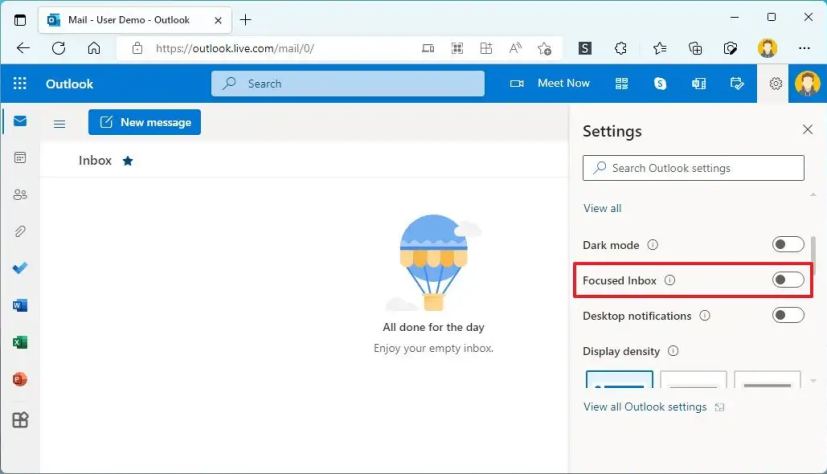
Task: Click the main Outlook Search box
Action: click(348, 83)
